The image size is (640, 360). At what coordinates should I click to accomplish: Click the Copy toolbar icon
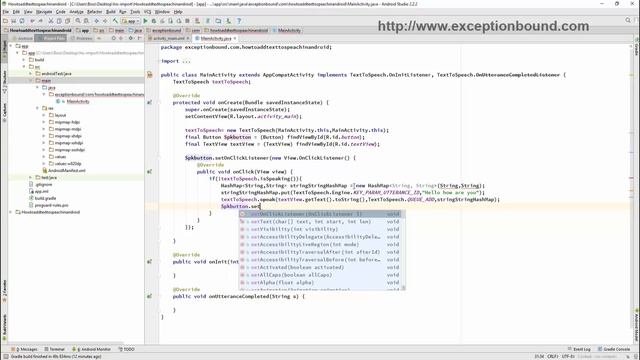click(x=59, y=21)
